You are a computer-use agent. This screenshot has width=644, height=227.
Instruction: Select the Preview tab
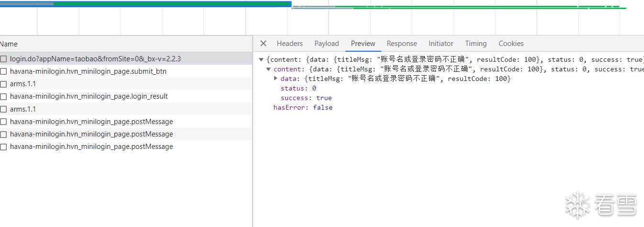point(363,44)
